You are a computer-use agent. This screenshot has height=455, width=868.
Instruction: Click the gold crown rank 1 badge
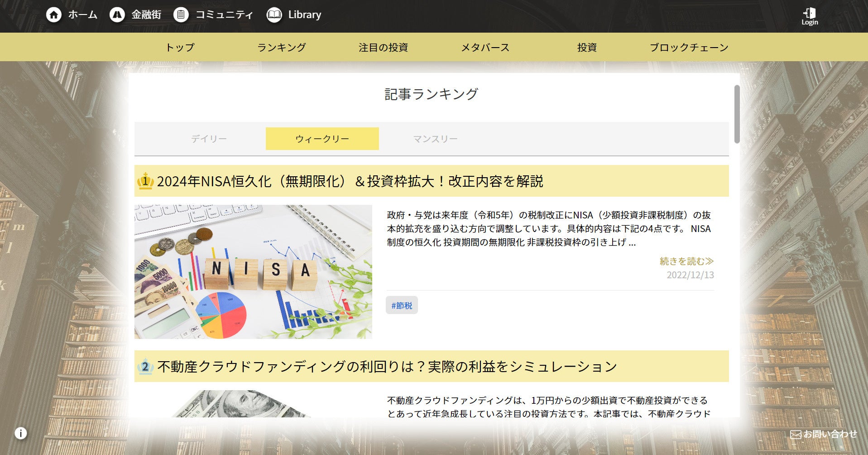[x=145, y=181]
